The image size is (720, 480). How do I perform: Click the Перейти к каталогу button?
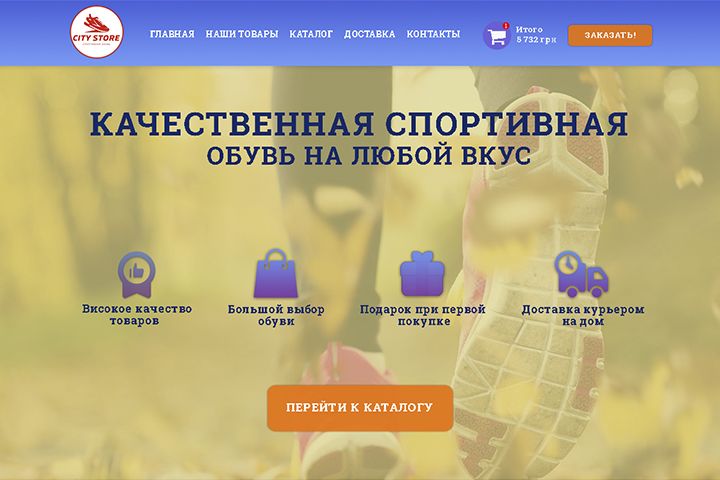(360, 408)
